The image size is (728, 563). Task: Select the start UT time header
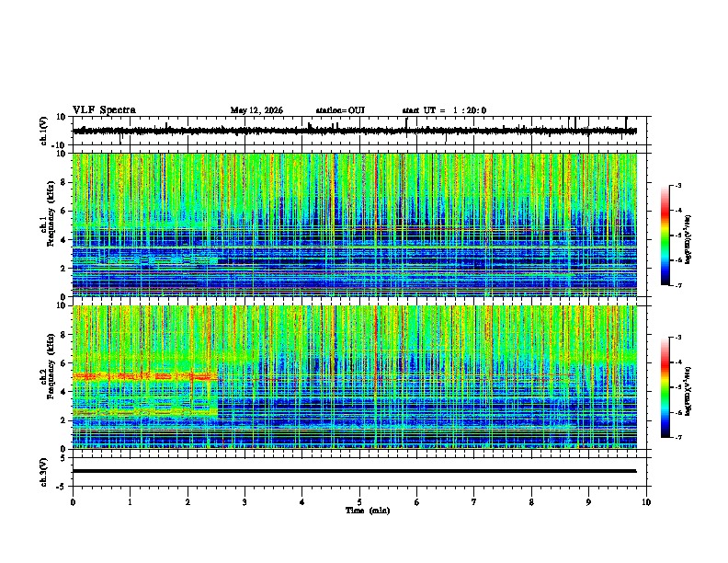[444, 110]
